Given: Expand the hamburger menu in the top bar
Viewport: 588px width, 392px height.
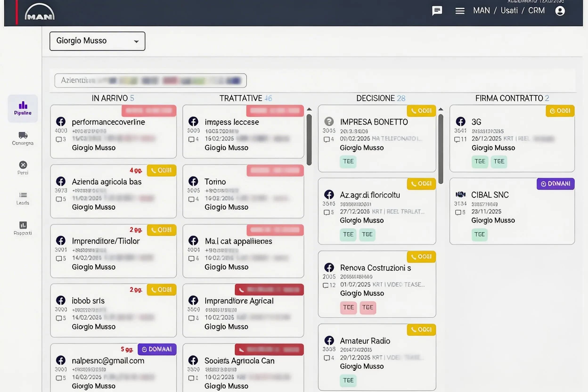Looking at the screenshot, I should click(x=460, y=11).
